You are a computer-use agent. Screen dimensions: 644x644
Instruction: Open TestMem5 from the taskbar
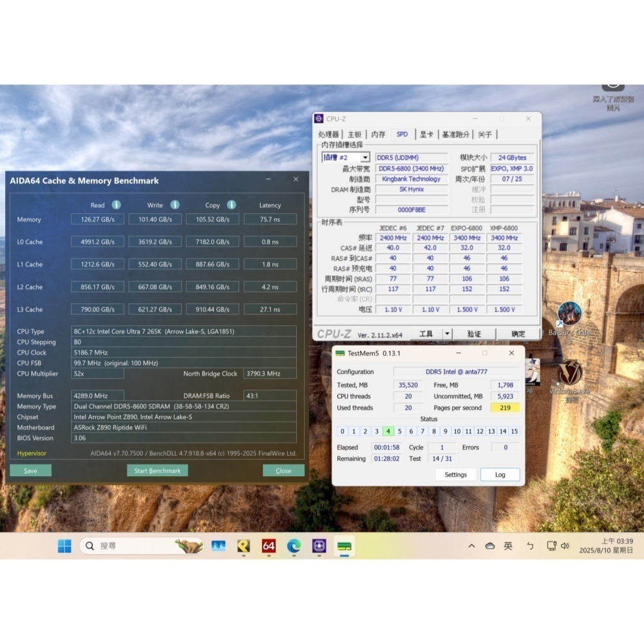(x=344, y=545)
